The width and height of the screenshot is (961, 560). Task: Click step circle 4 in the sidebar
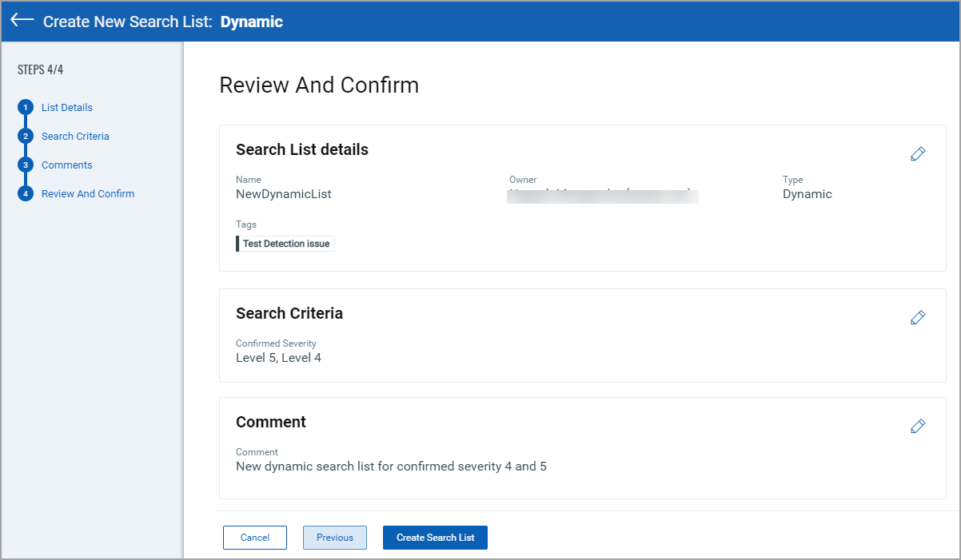pyautogui.click(x=25, y=193)
